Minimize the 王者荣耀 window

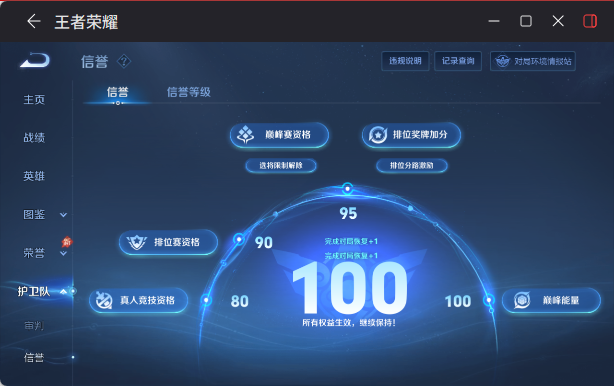[x=494, y=21]
